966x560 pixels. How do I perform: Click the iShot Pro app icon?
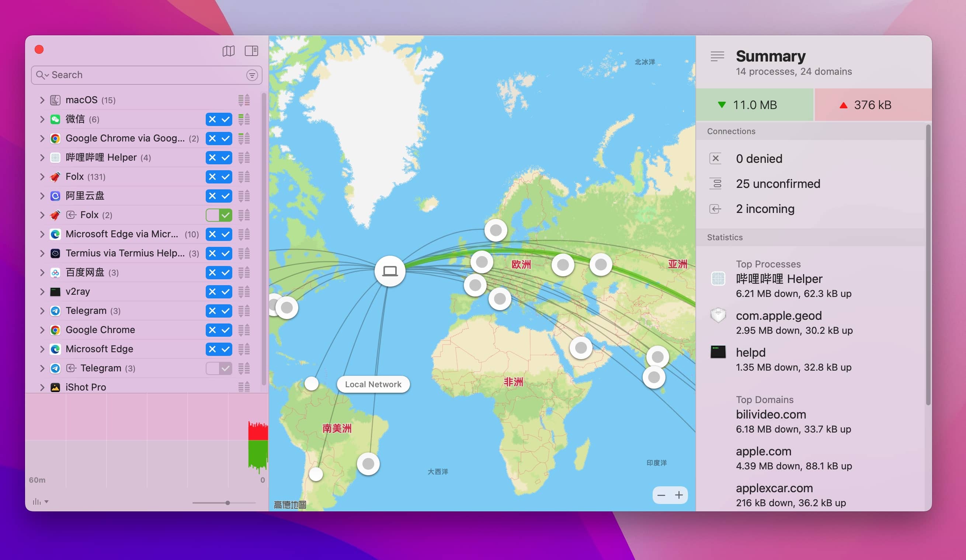(x=55, y=387)
